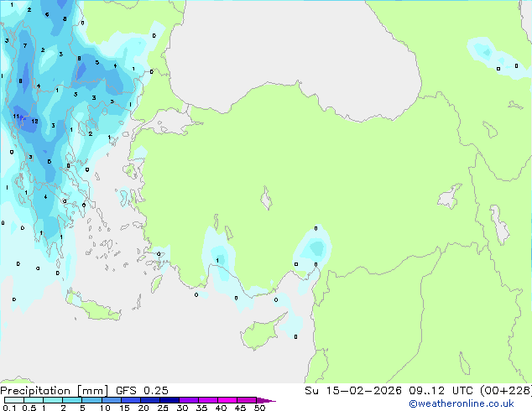Screen dimensions: 532x411
Task: Choose the 40–45 mm magenta legend swatch
Action: click(x=227, y=400)
